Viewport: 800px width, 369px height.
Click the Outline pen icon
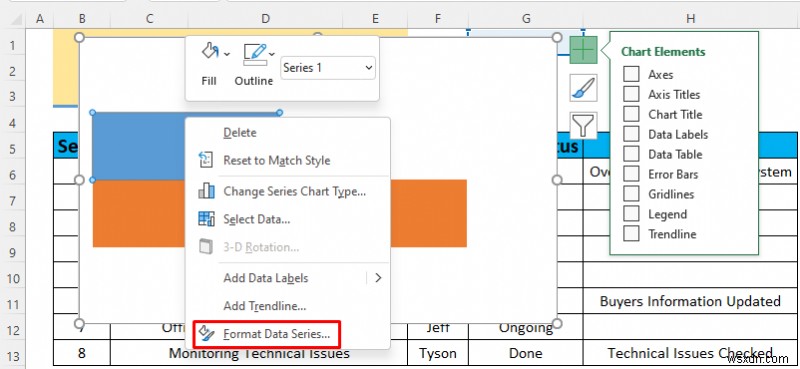tap(255, 55)
